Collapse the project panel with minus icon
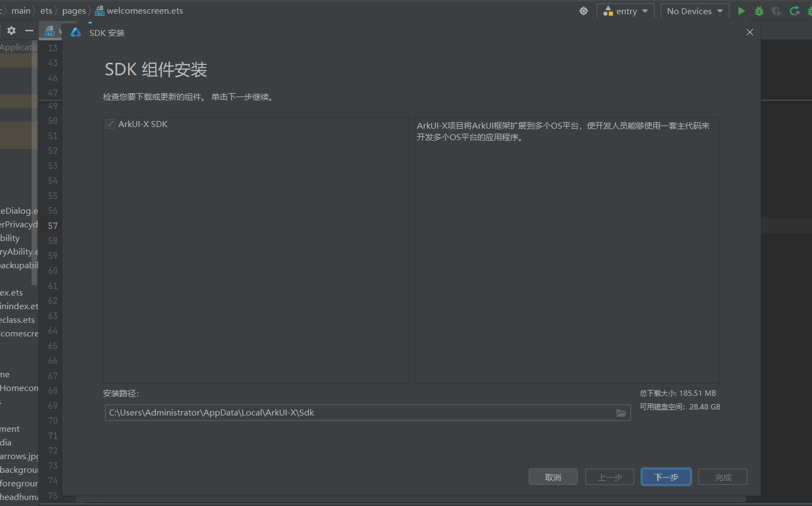Viewport: 812px width, 506px height. (x=29, y=31)
